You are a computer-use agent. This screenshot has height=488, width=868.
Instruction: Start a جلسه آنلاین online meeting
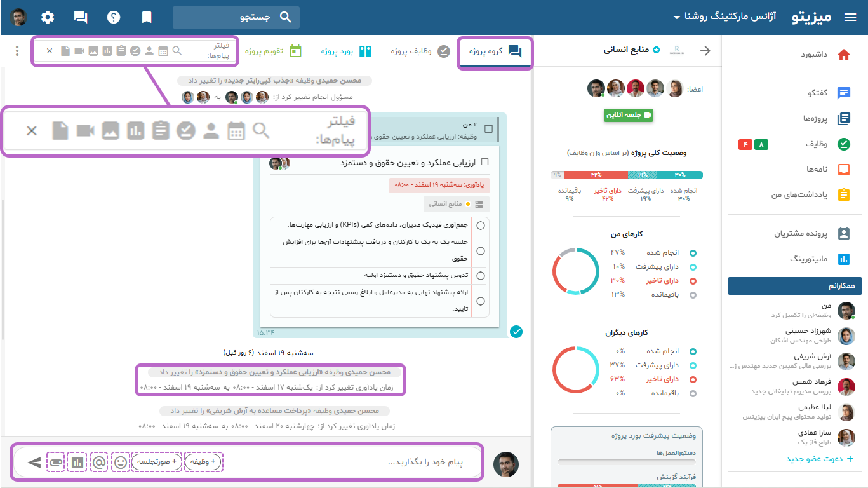tap(628, 115)
